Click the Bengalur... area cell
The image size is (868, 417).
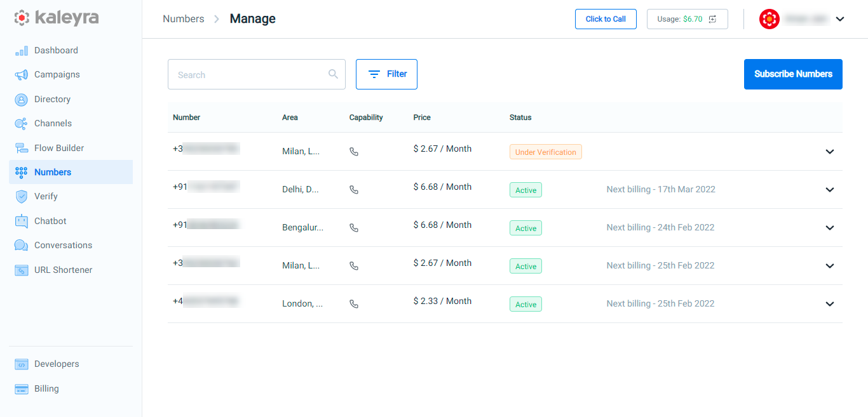coord(302,228)
